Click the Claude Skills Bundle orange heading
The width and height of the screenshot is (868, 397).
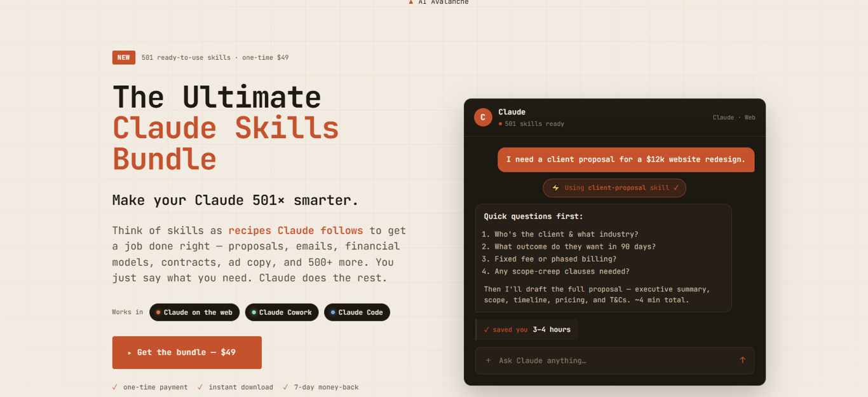(226, 144)
